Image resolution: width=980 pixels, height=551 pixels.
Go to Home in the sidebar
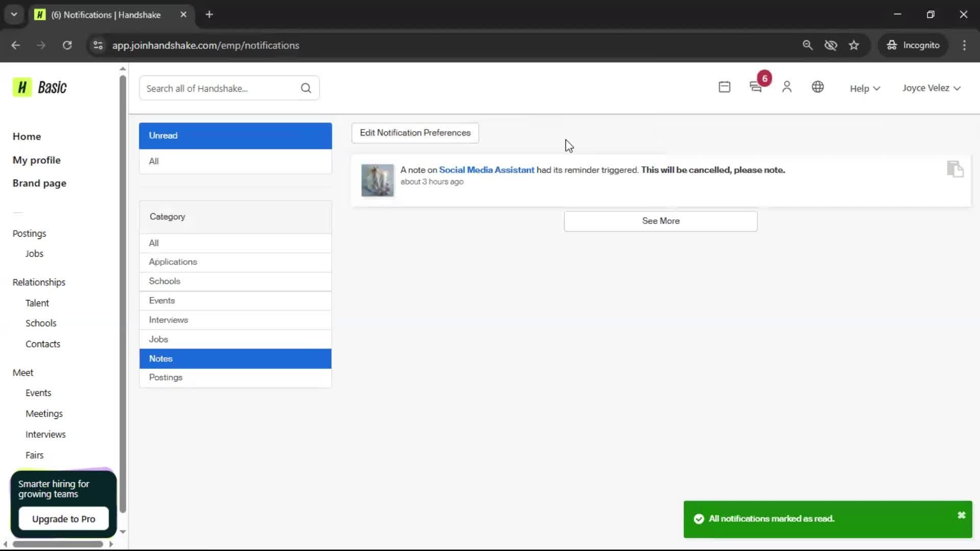click(x=27, y=137)
